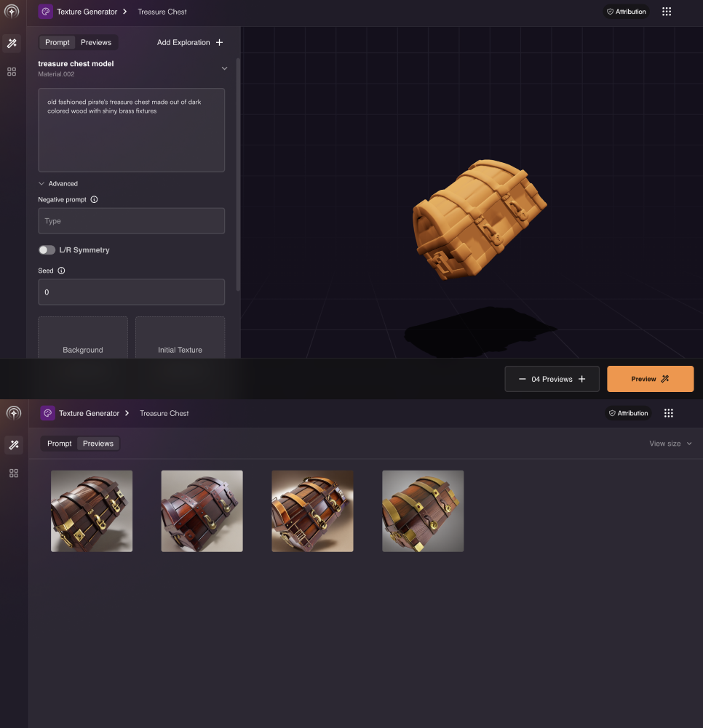703x728 pixels.
Task: Open the third treasure chest preview thumbnail
Action: click(x=313, y=511)
